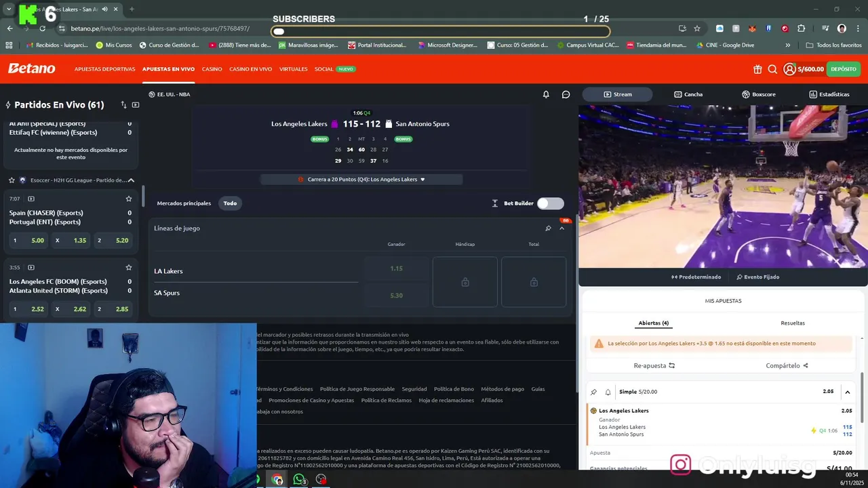Image resolution: width=868 pixels, height=488 pixels.
Task: Expand Carrera a 20 Puntos market dropdown
Action: tap(361, 180)
